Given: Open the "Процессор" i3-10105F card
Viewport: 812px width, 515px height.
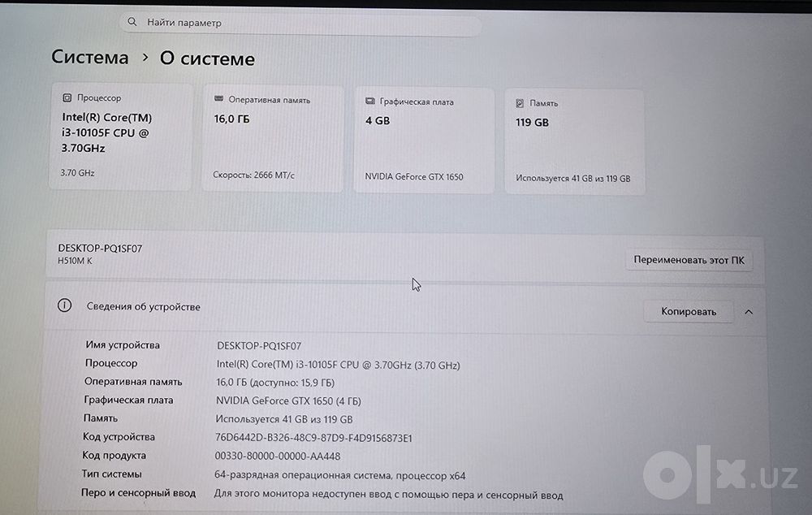Looking at the screenshot, I should 121,136.
